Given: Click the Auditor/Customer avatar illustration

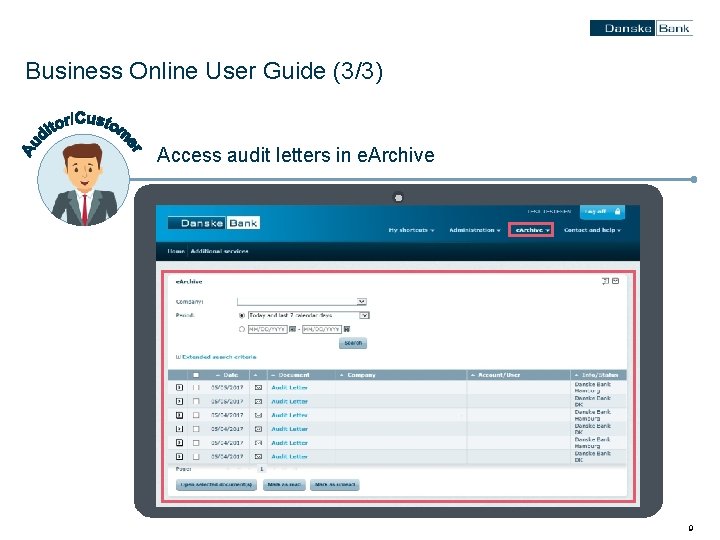Looking at the screenshot, I should 84,180.
